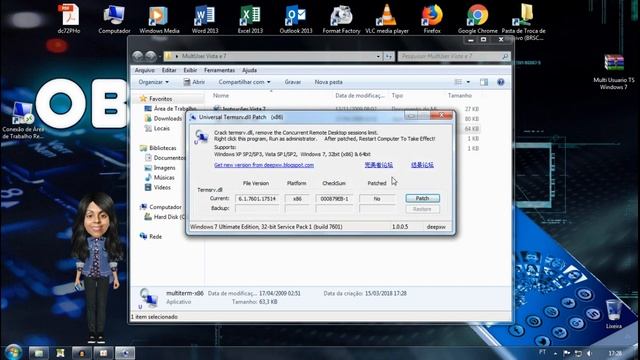Viewport: 640px width, 360px height.
Task: Click the Patch button in the dialog
Action: (x=422, y=198)
